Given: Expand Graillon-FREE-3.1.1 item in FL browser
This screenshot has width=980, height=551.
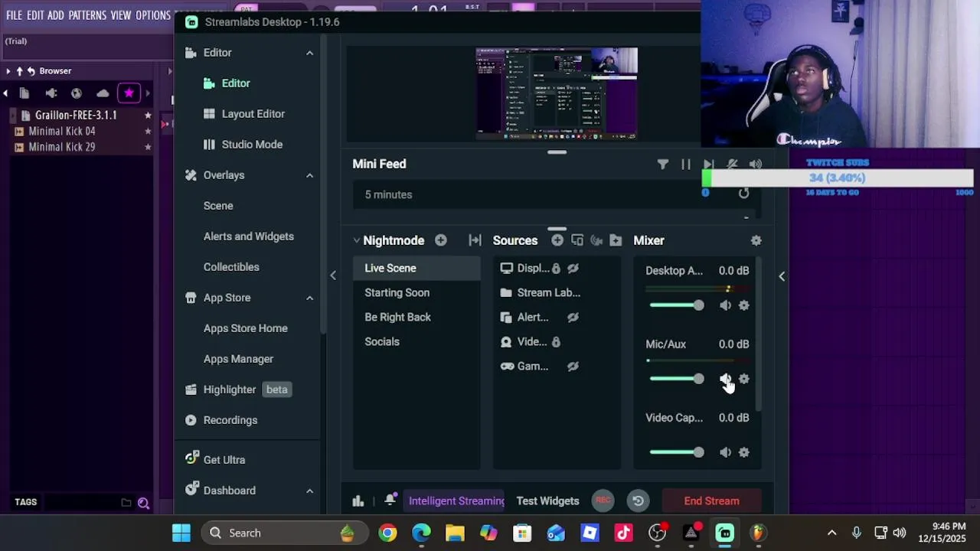Looking at the screenshot, I should click(x=15, y=116).
